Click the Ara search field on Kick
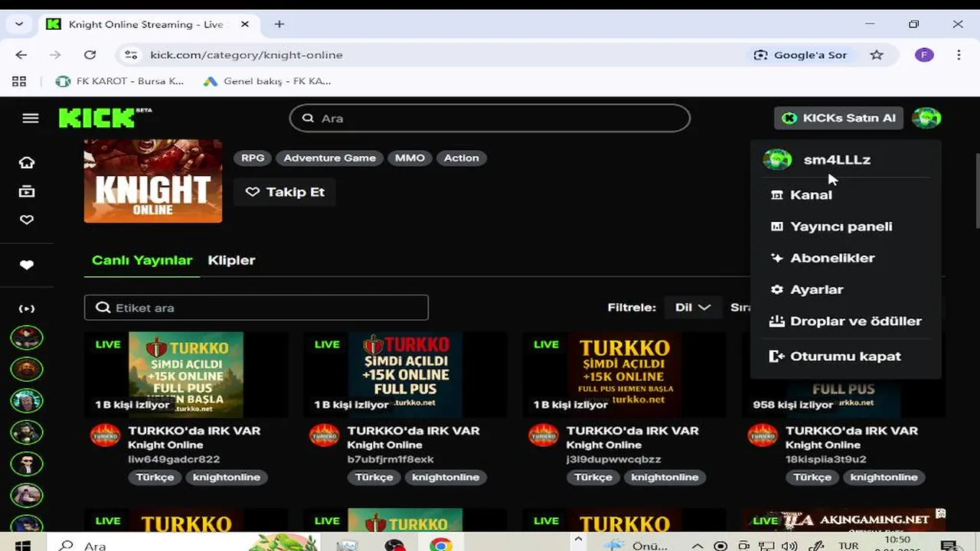The image size is (980, 551). (490, 118)
